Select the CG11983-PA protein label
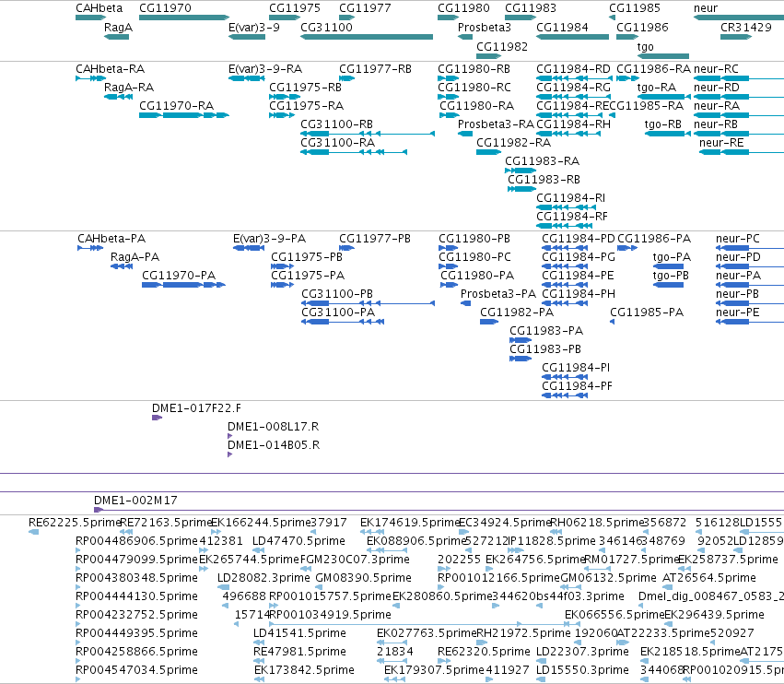784x684 pixels. [x=546, y=331]
